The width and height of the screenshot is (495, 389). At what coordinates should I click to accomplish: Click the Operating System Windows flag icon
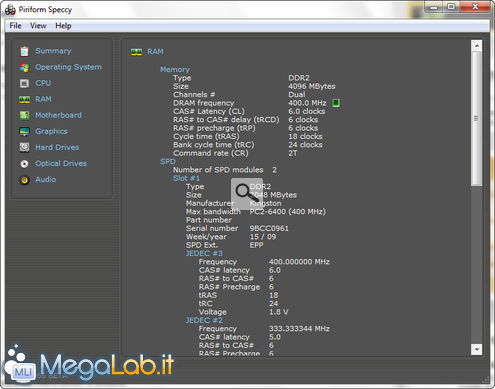pos(24,67)
